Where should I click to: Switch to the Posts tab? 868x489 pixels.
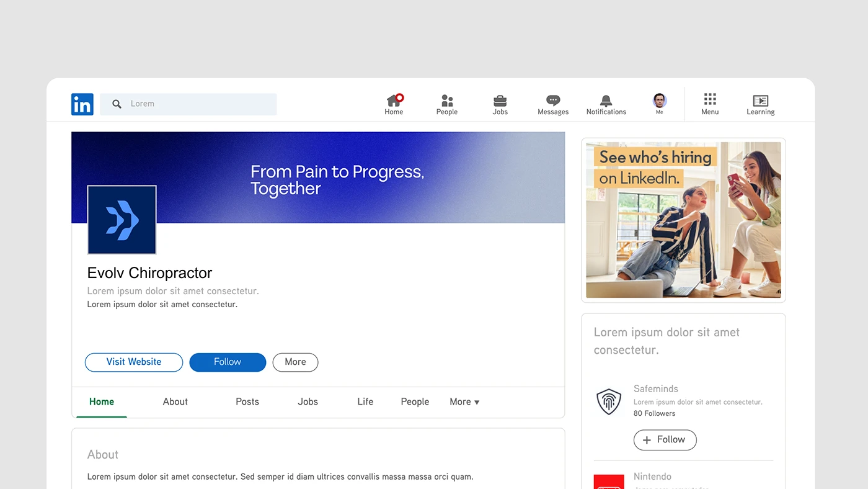tap(247, 402)
